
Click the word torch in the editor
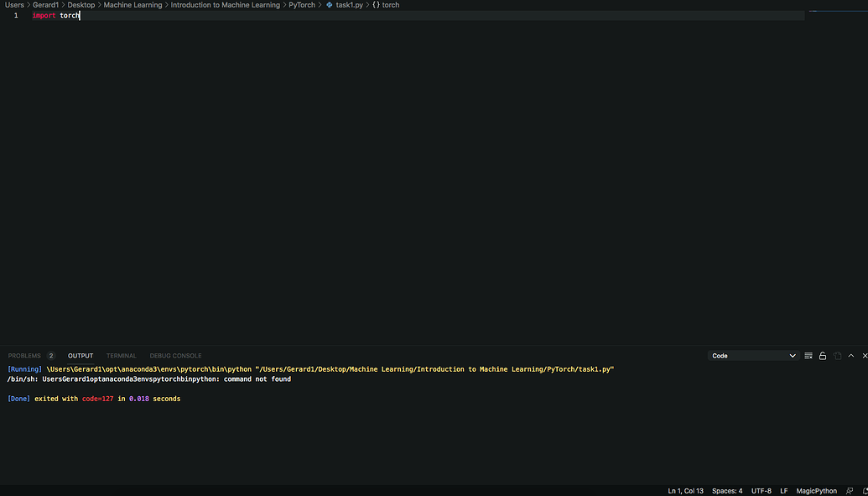[x=70, y=15]
